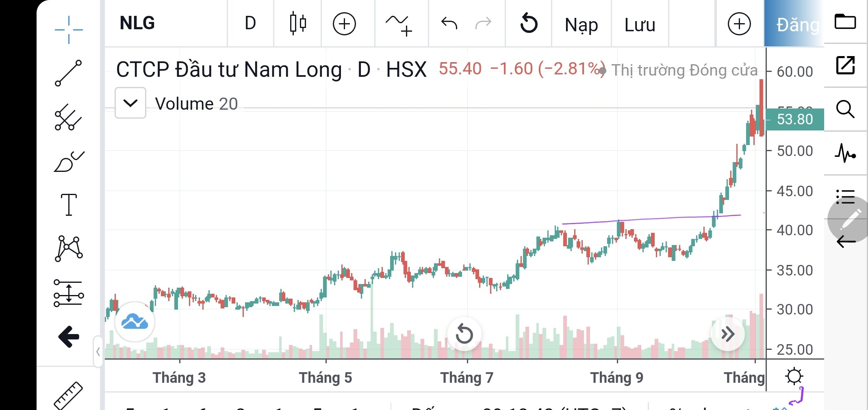868x410 pixels.
Task: Select the brush drawing tool
Action: click(69, 162)
